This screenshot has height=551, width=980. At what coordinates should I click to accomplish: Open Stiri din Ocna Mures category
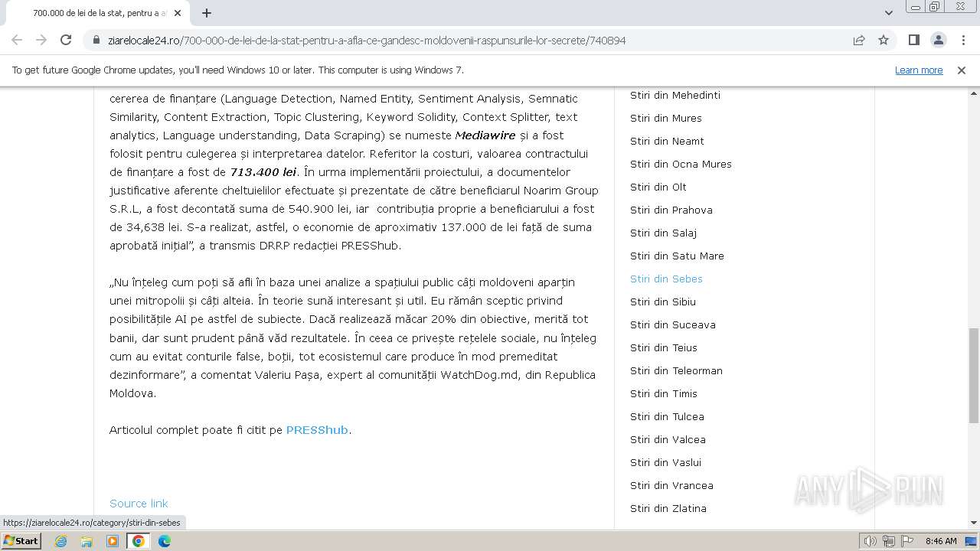tap(681, 164)
